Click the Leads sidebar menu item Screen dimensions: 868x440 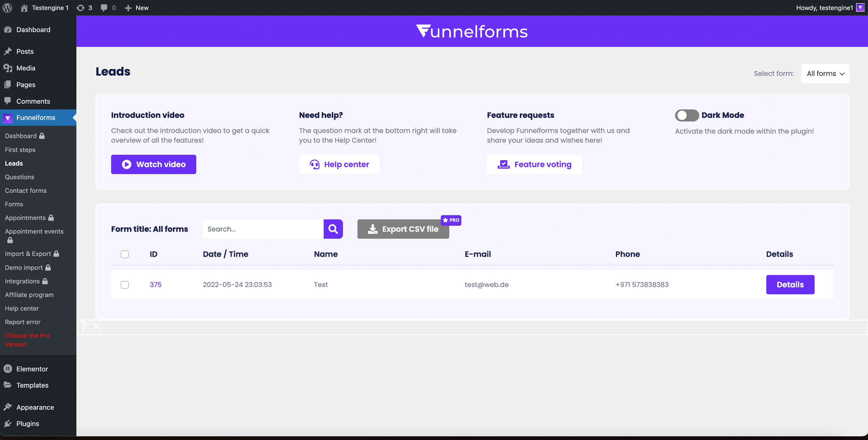point(14,163)
